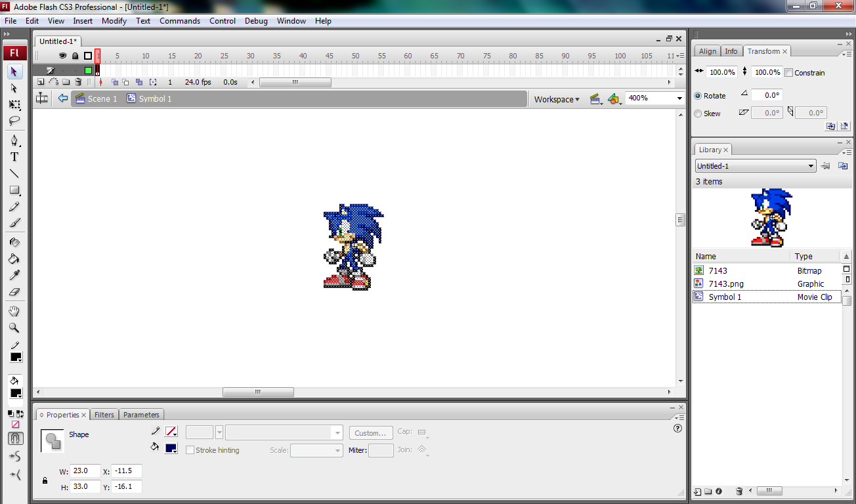Click the back arrow in edit bar
856x504 pixels.
[63, 98]
